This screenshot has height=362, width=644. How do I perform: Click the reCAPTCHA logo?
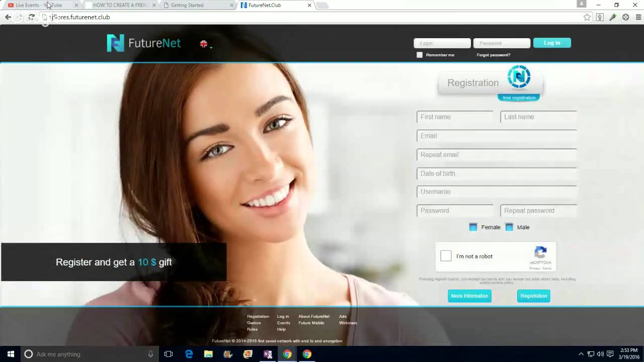tap(540, 252)
